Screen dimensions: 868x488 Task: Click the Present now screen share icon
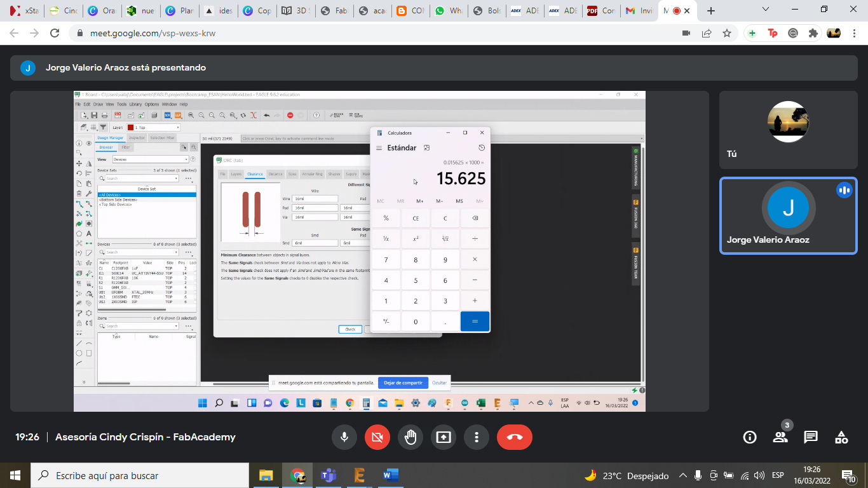coord(443,437)
